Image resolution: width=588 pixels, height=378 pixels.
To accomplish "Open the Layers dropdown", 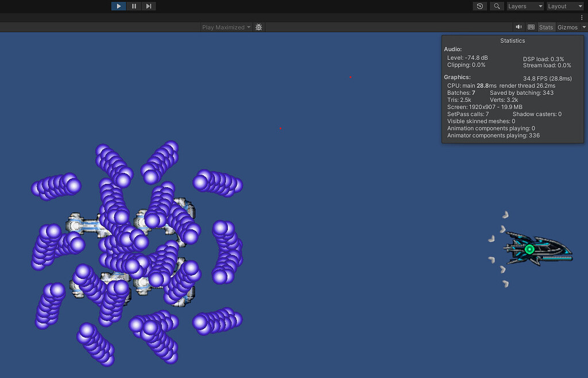I will (x=524, y=6).
